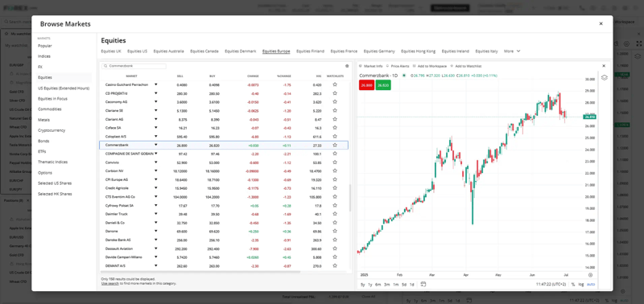Image resolution: width=644 pixels, height=304 pixels.
Task: Open chart date range calendar icon
Action: pos(423,284)
